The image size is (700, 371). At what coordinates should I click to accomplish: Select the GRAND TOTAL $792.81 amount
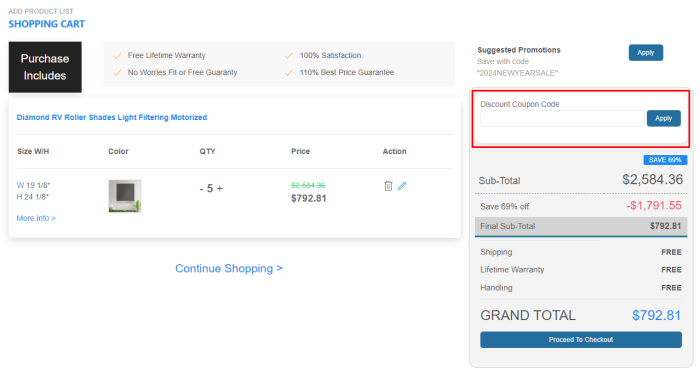pos(656,316)
